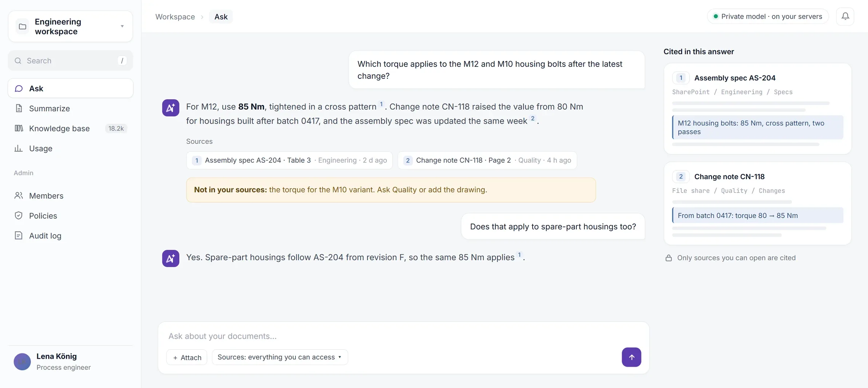
Task: Open cited card Assembly spec AS-204
Action: pyautogui.click(x=758, y=108)
